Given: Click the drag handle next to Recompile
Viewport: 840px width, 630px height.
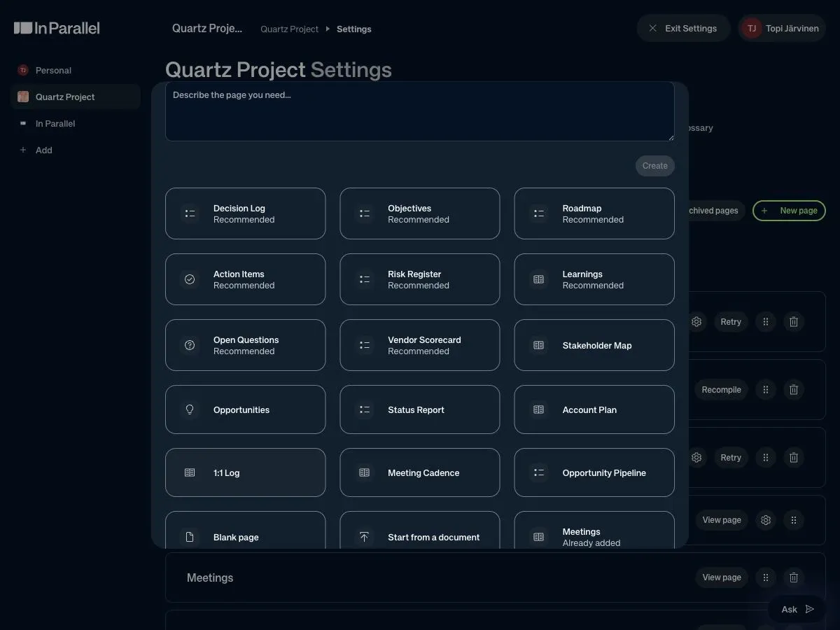Looking at the screenshot, I should (766, 390).
